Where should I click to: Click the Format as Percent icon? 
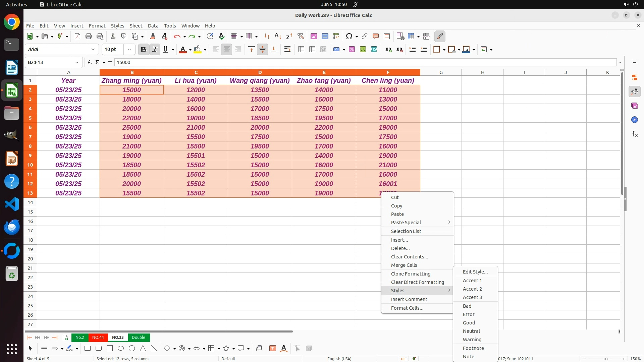coord(352,50)
